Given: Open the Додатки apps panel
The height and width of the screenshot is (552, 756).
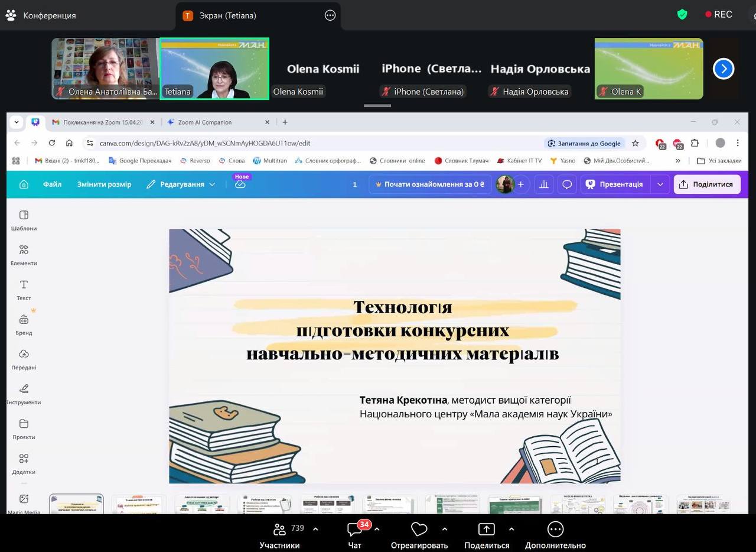Looking at the screenshot, I should pyautogui.click(x=24, y=463).
